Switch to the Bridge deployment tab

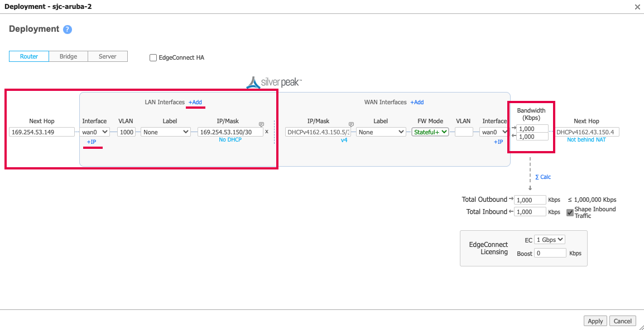tap(68, 56)
